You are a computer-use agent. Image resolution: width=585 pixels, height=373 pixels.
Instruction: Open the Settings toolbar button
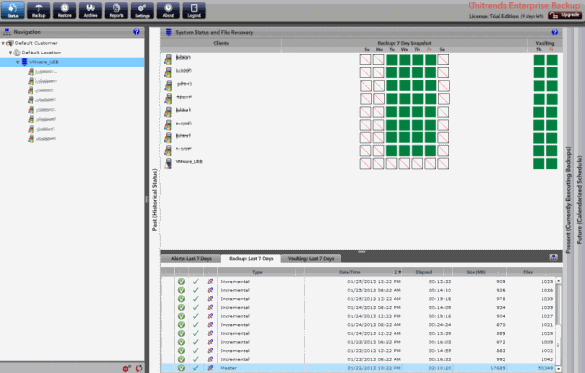coord(142,10)
